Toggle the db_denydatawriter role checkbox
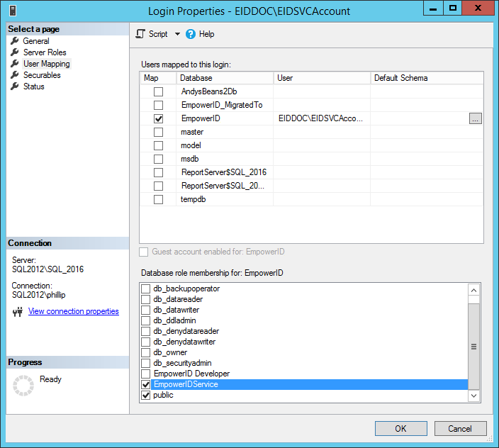Viewport: 499px width, 448px height. (x=145, y=342)
